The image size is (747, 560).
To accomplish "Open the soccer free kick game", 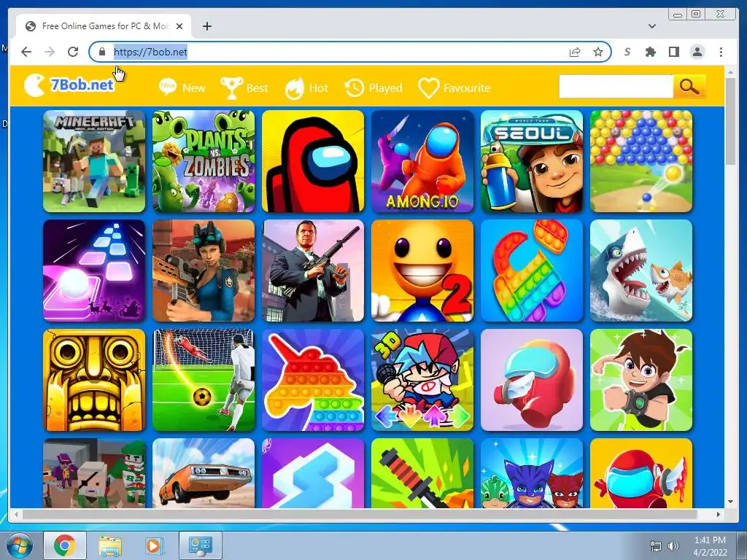I will point(204,380).
